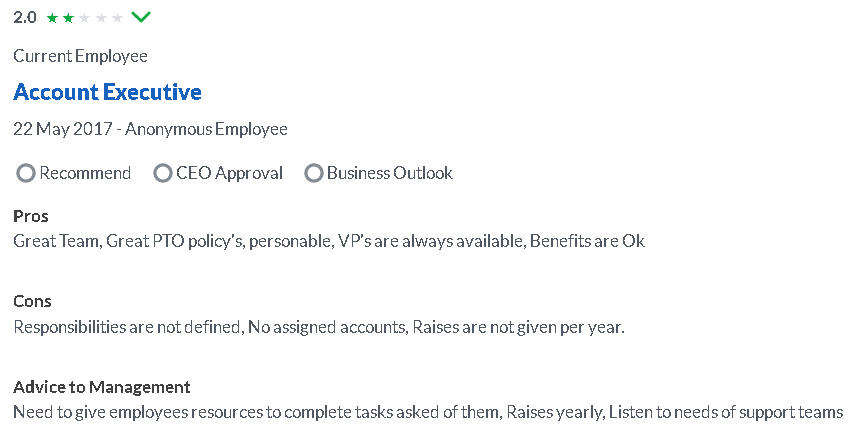854x446 pixels.
Task: Click the advice text about employee resources
Action: click(428, 412)
